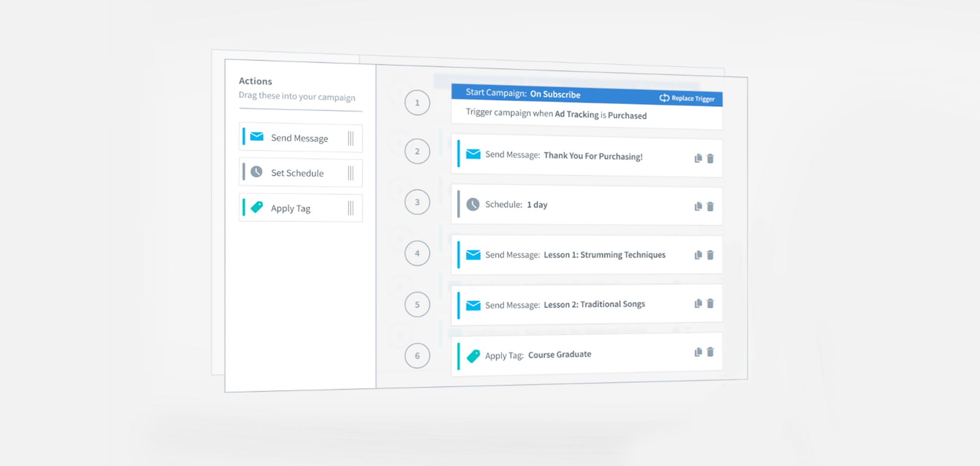
Task: Select step number 3 circle
Action: (x=417, y=202)
